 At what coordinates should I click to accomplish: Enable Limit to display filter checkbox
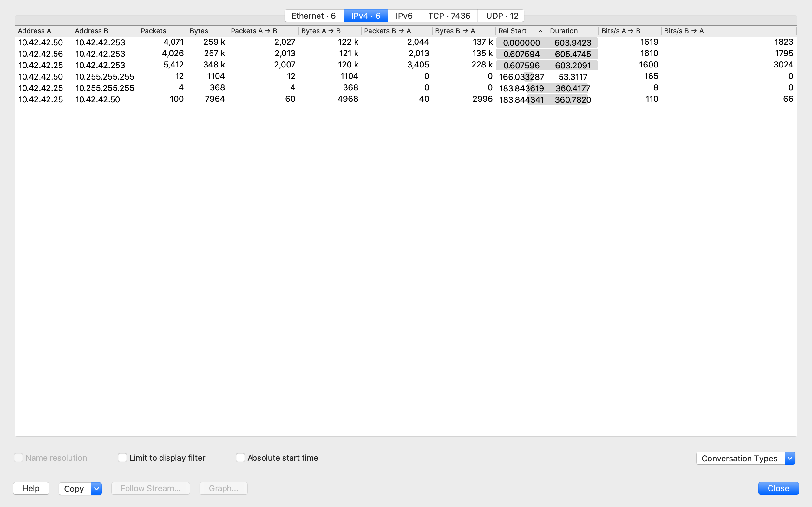click(122, 458)
